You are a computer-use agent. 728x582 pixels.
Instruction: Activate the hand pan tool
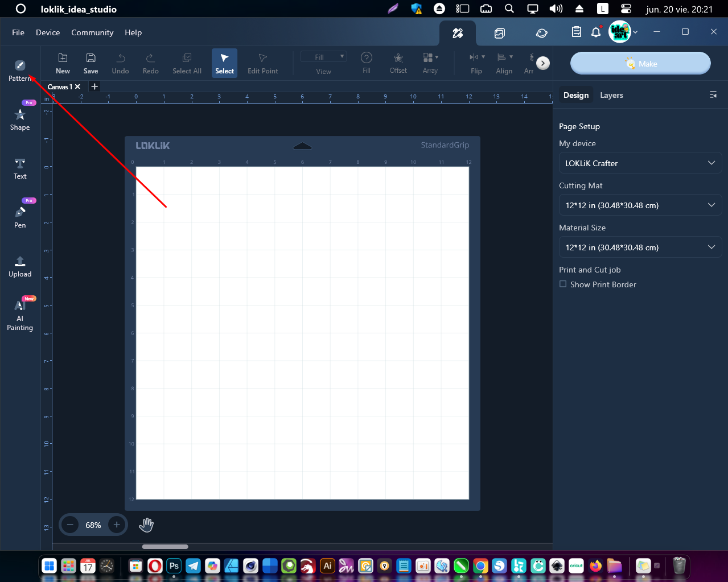[146, 525]
